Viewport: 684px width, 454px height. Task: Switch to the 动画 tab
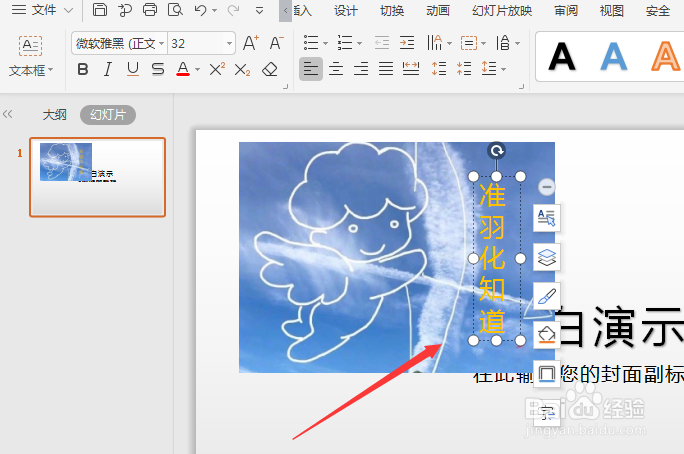pos(438,10)
